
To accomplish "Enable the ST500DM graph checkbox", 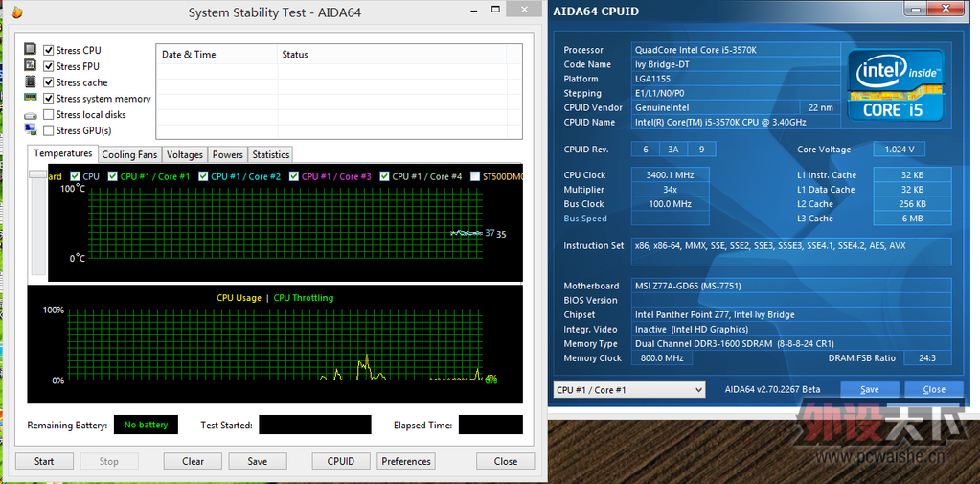I will 475,176.
